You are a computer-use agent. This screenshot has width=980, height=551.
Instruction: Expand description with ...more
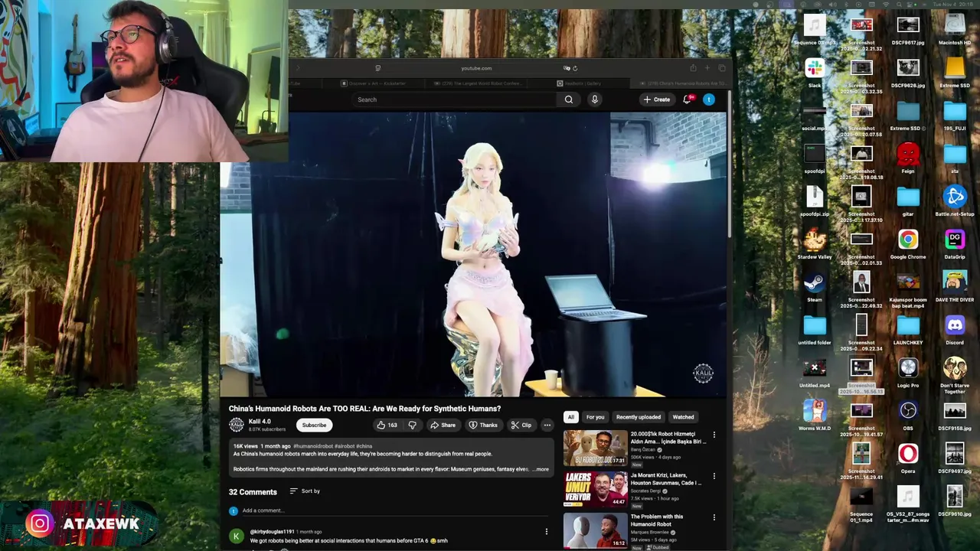coord(541,469)
